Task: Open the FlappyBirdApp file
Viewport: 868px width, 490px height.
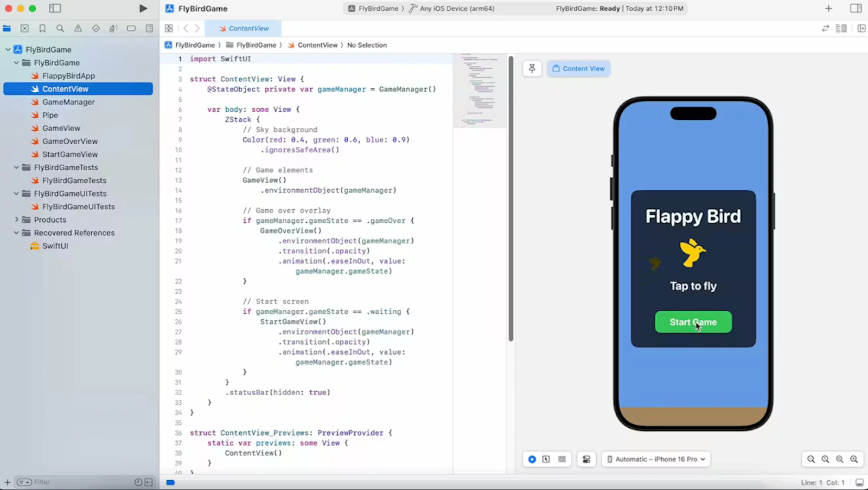Action: click(x=68, y=76)
